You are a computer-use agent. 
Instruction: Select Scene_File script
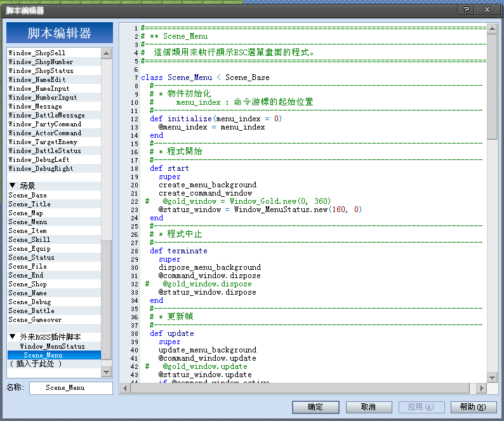pyautogui.click(x=54, y=266)
